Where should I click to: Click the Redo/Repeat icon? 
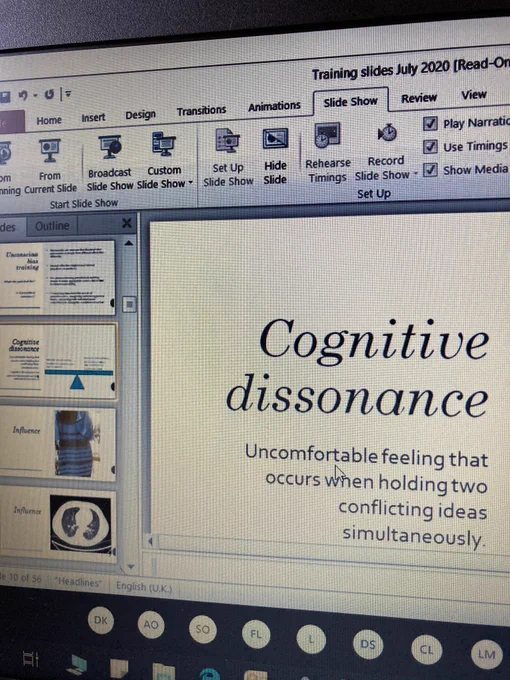(x=49, y=94)
